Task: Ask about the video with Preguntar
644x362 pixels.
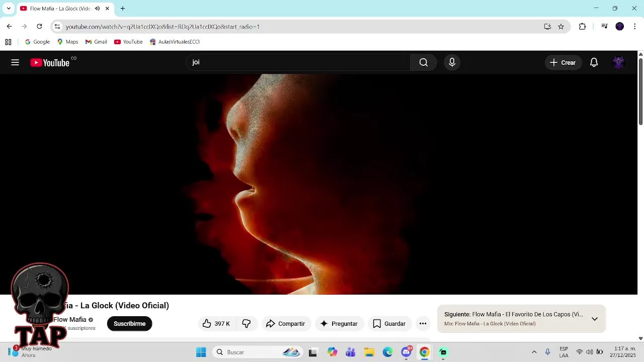Action: [x=339, y=324]
